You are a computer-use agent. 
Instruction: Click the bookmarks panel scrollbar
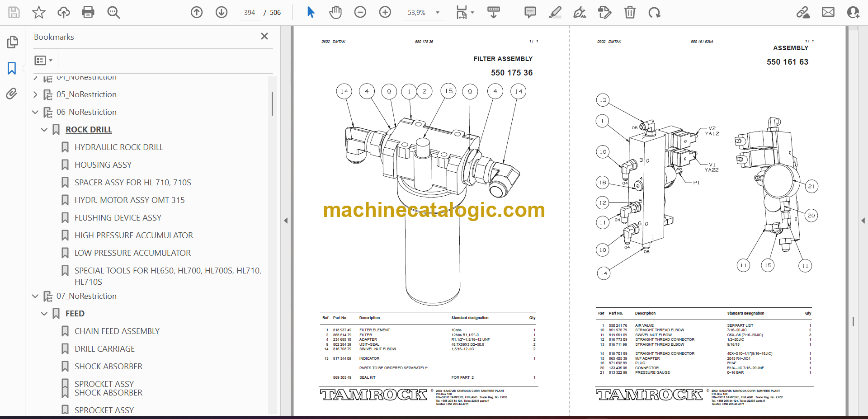(x=272, y=104)
